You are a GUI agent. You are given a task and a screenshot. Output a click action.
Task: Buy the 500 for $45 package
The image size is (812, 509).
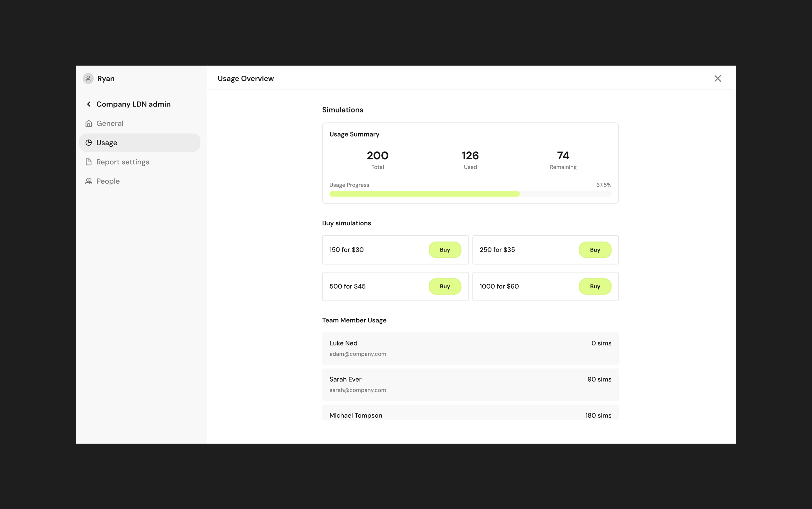pos(444,286)
